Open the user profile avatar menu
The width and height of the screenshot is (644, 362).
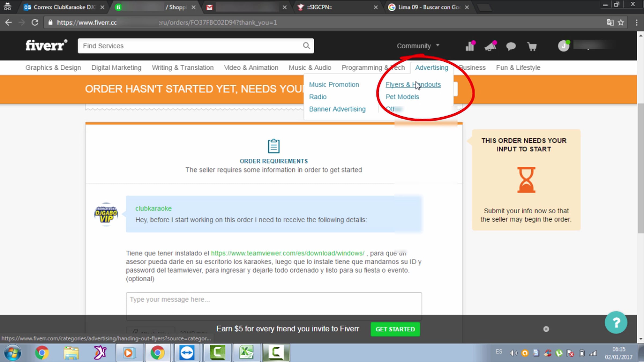point(563,46)
